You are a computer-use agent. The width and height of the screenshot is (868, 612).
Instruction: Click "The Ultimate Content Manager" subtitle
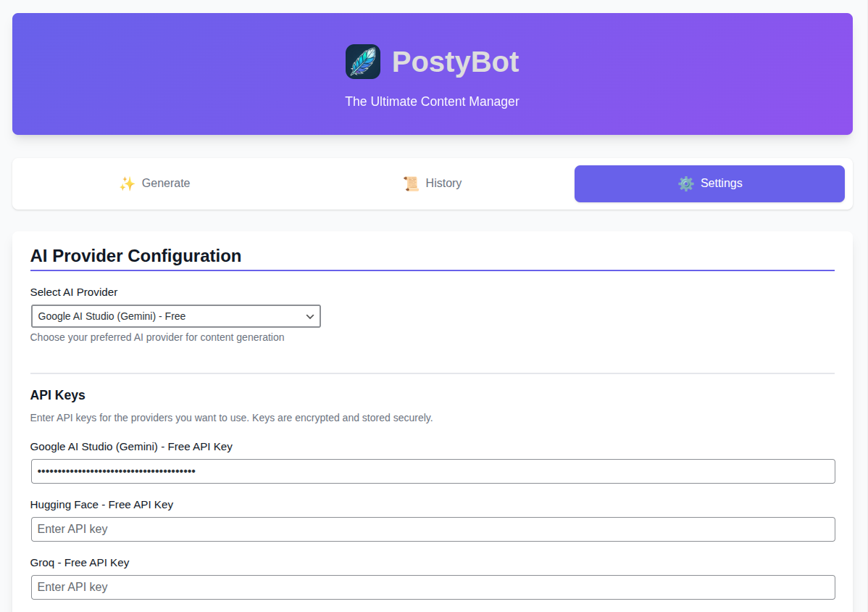coord(432,102)
